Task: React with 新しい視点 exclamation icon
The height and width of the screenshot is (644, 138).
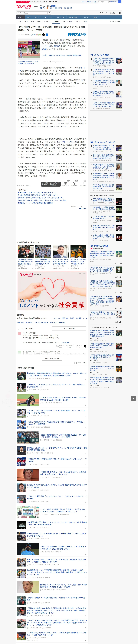Action: click(x=83, y=183)
